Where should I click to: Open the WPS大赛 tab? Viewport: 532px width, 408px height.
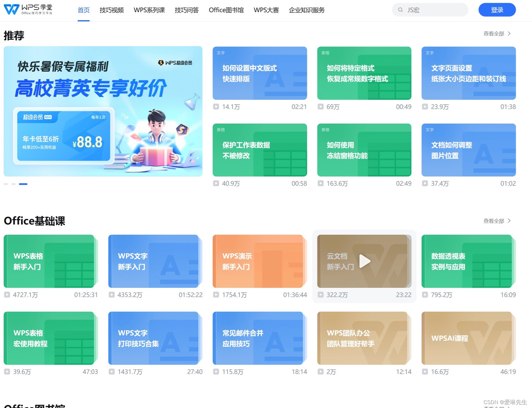click(x=266, y=10)
